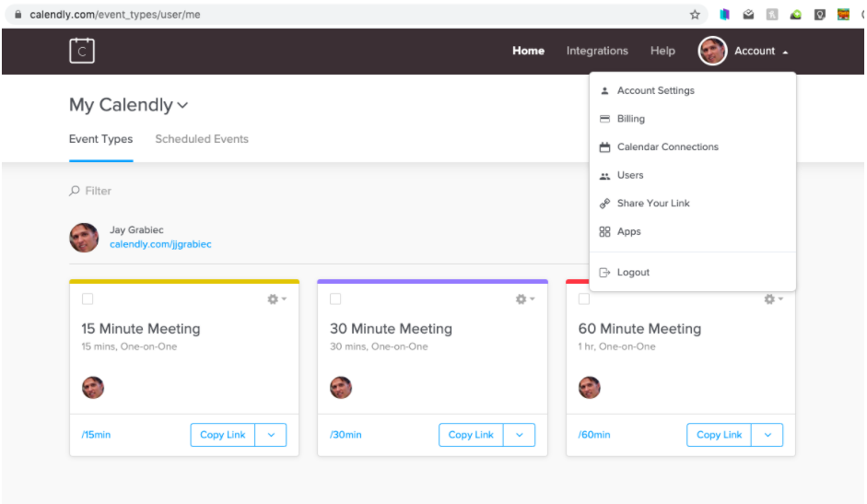
Task: Open the calendly.com/jjgrabiec link
Action: pos(160,245)
